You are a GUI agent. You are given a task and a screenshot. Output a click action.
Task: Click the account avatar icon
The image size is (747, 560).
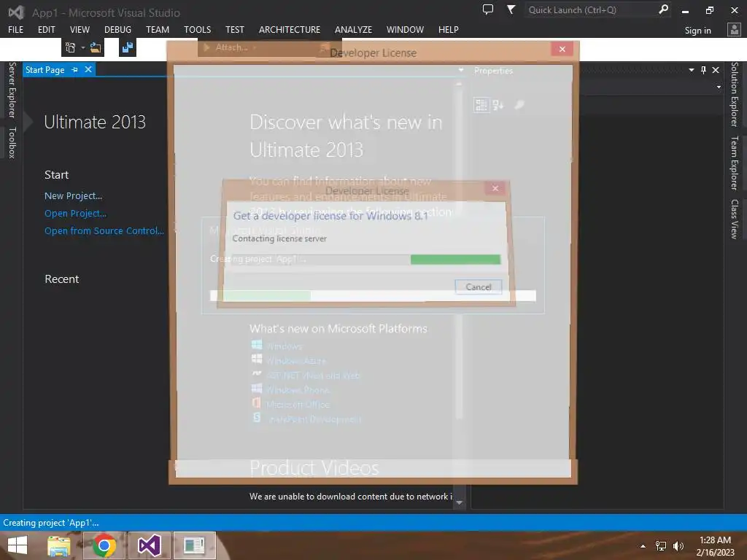(734, 30)
